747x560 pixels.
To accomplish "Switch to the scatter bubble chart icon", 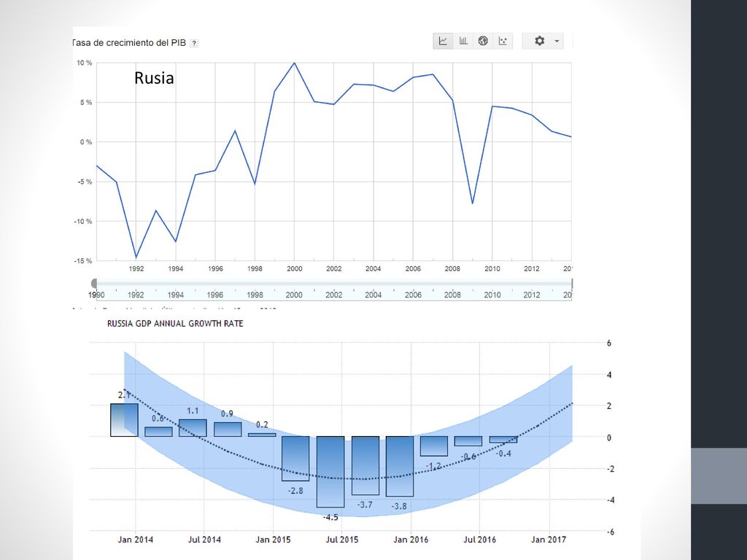I will pos(503,41).
